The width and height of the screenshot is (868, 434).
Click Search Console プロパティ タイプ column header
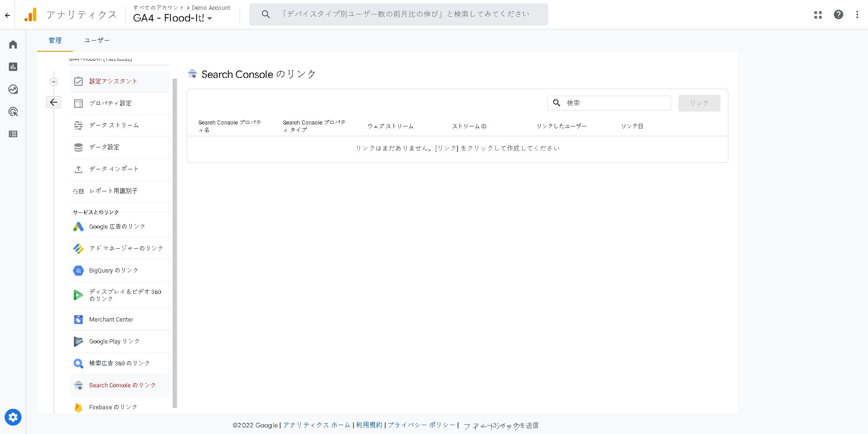pyautogui.click(x=314, y=126)
